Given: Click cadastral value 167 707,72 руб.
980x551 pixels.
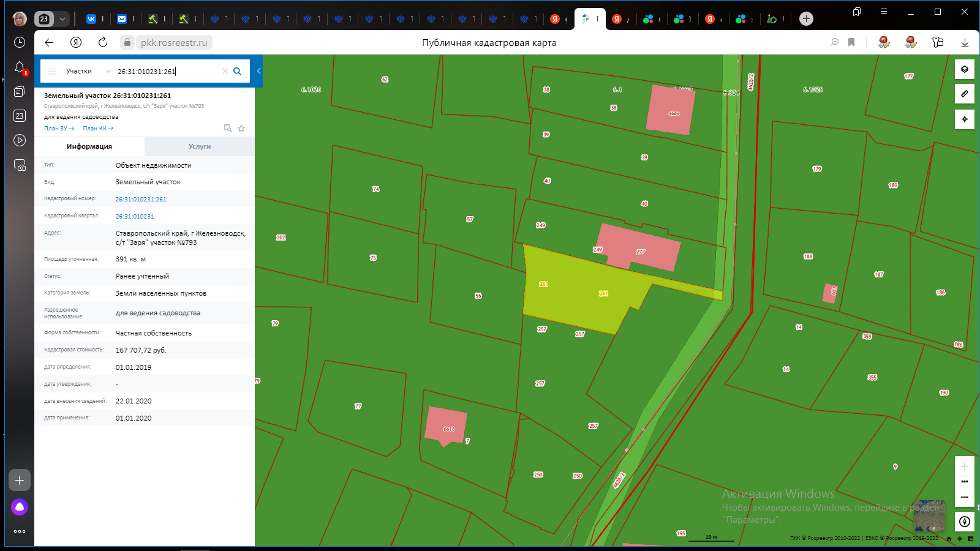Looking at the screenshot, I should pyautogui.click(x=141, y=351).
